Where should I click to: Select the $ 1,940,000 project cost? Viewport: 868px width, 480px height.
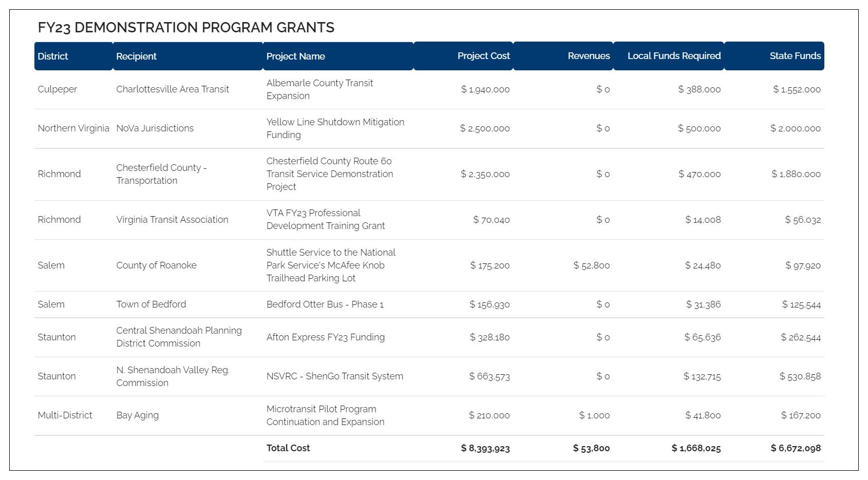pos(485,89)
